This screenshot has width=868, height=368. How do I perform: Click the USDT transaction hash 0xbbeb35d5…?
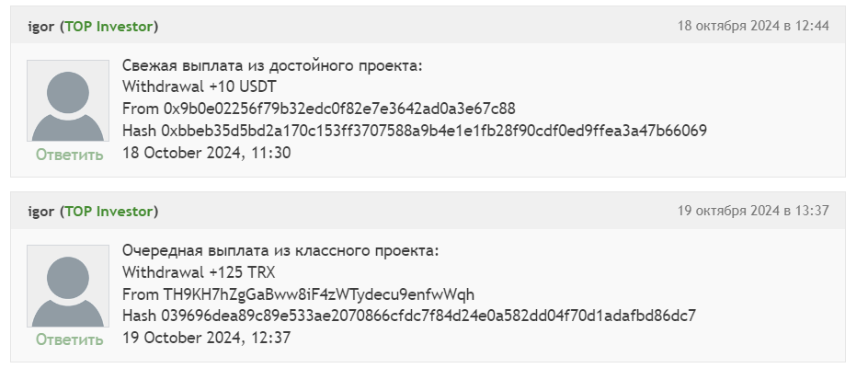(434, 131)
